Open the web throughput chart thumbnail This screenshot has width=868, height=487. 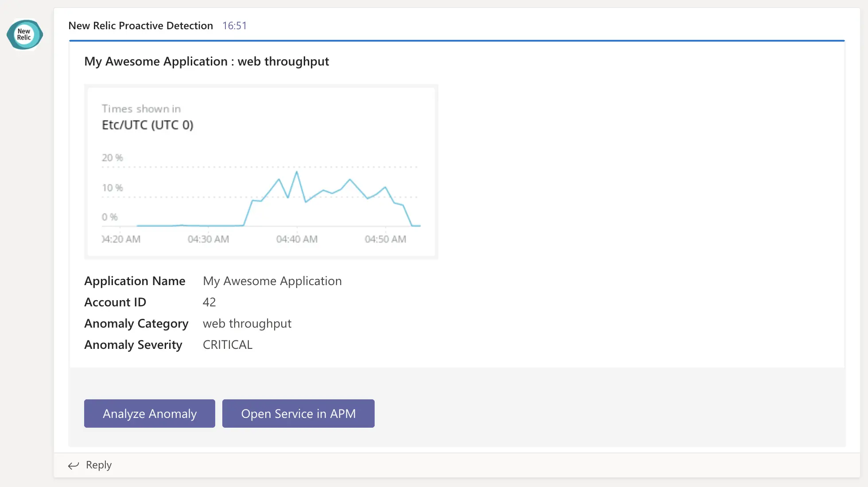(261, 171)
